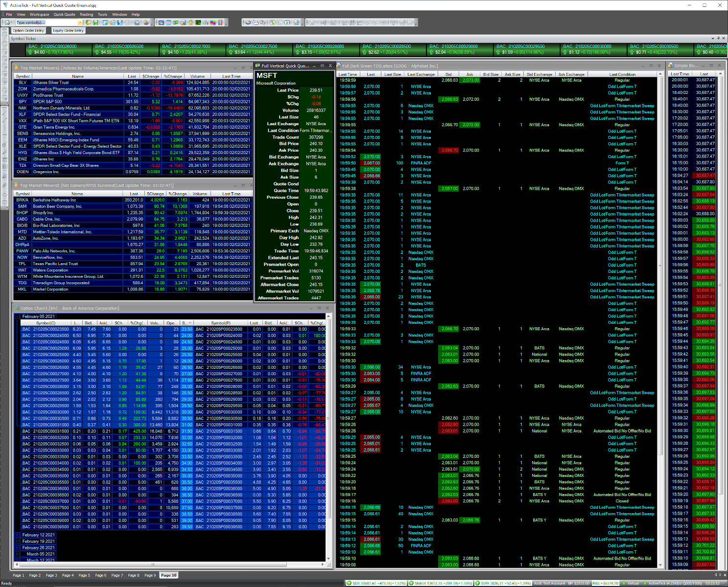Screen dimensions: 728x587
Task: Close the Symbol Ticker panel
Action: click(723, 38)
